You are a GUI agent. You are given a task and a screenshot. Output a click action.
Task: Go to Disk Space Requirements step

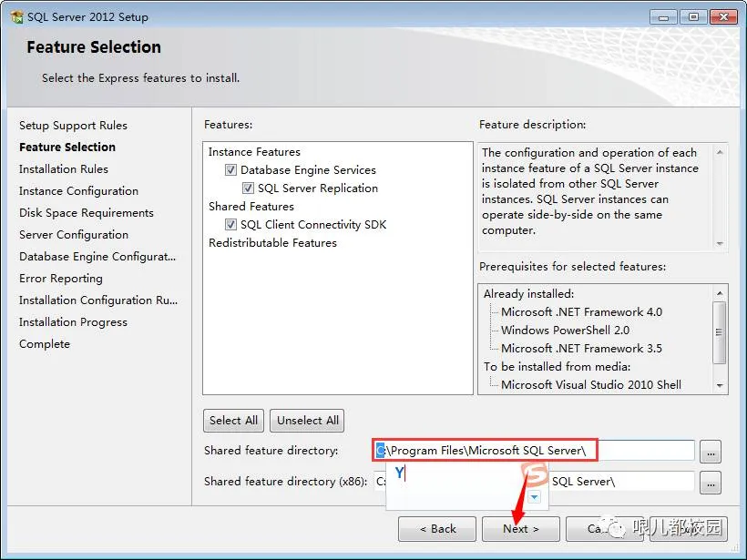tap(87, 213)
